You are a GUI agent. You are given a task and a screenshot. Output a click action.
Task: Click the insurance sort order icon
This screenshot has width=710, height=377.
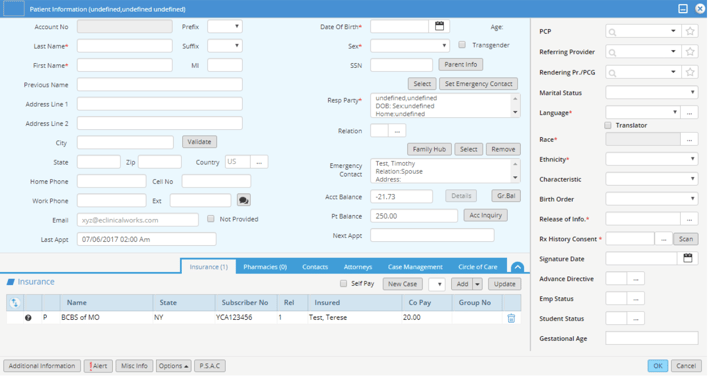point(14,303)
